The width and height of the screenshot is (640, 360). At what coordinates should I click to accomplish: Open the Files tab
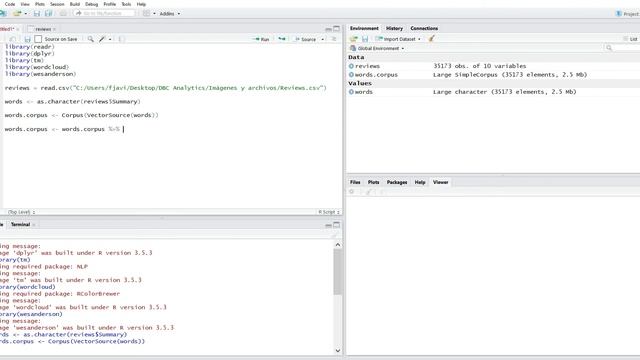355,182
